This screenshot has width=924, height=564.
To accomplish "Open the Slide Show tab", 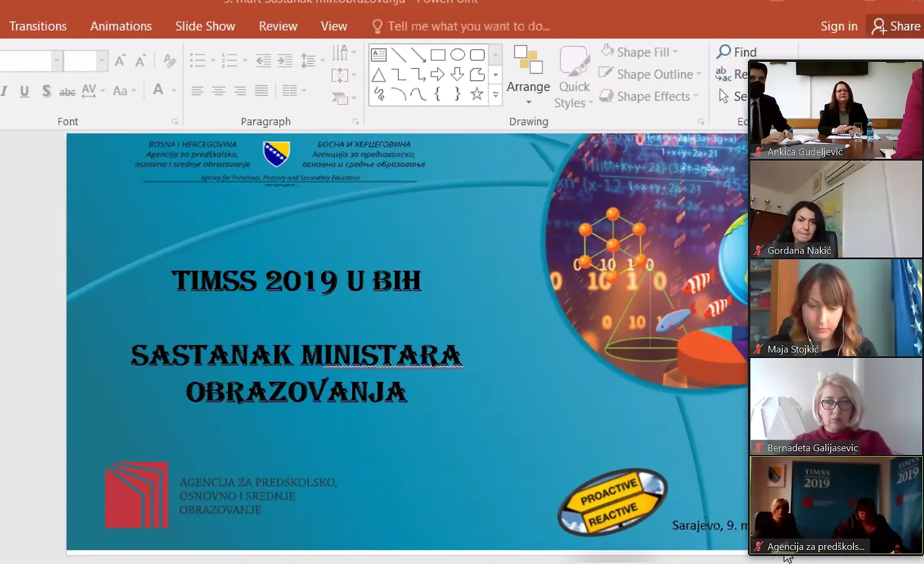I will tap(205, 26).
